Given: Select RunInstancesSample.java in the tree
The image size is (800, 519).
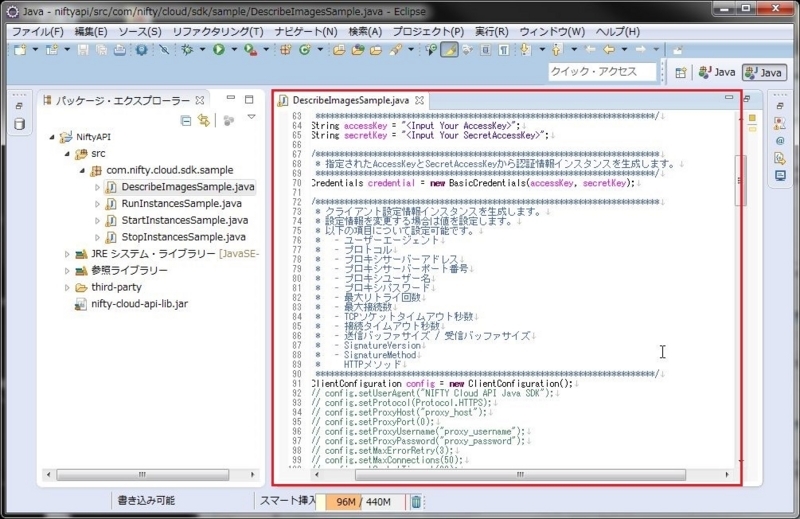Looking at the screenshot, I should pyautogui.click(x=181, y=204).
